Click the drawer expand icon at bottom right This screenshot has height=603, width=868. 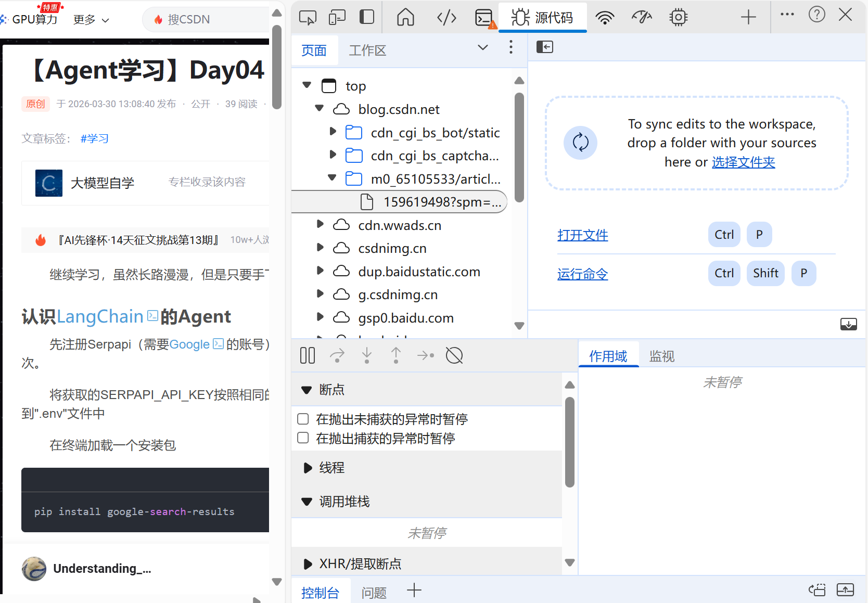point(845,590)
